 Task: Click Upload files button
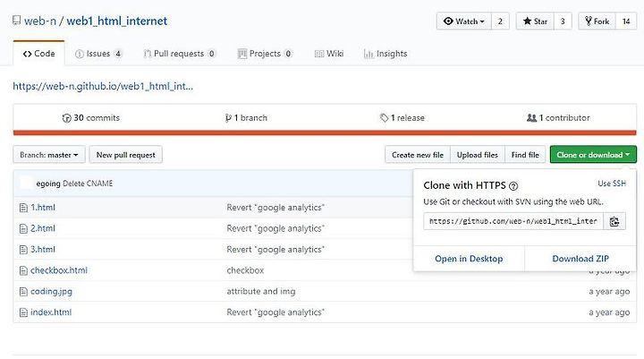[x=478, y=155]
